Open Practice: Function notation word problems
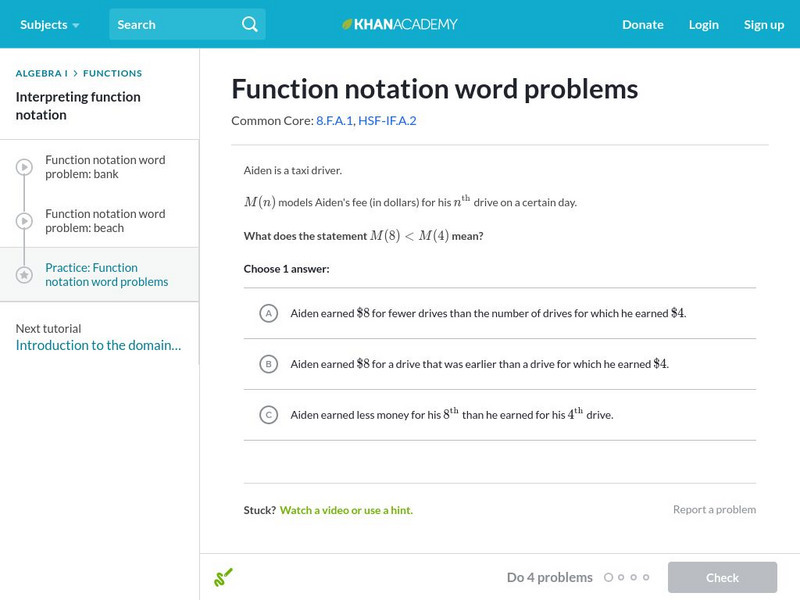The image size is (800, 600). click(106, 275)
